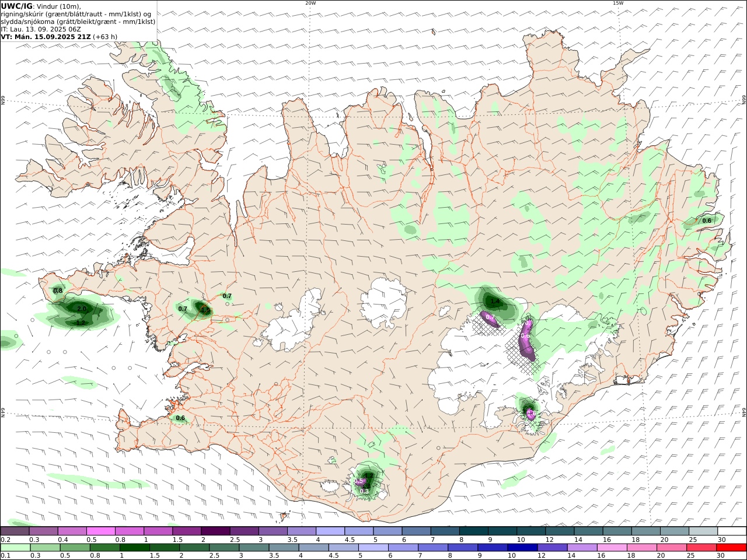Click the '20W' longitude label
Image resolution: width=747 pixels, height=560 pixels.
(310, 3)
